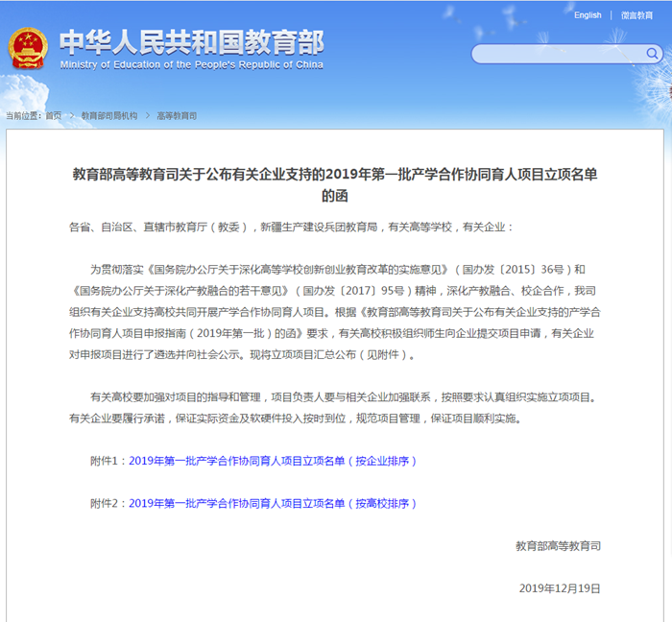This screenshot has height=622, width=672.
Task: Click the label 附件1：
Action: [x=109, y=461]
